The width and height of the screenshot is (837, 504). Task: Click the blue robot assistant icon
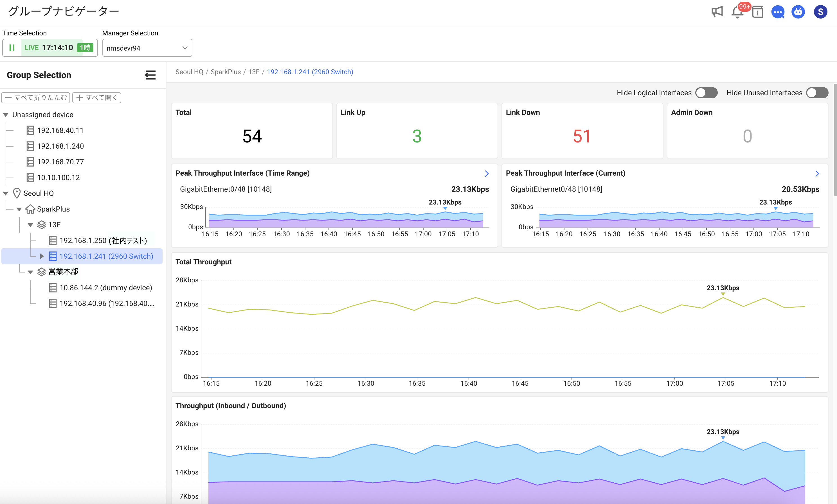tap(798, 12)
